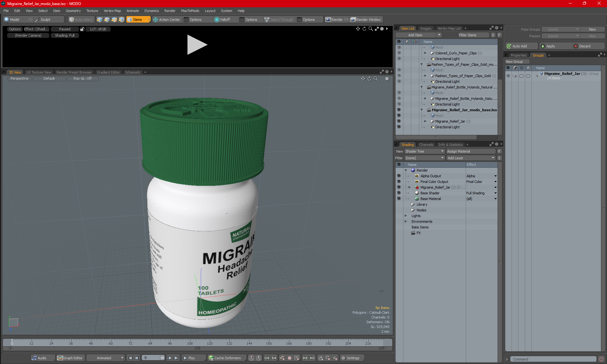Hide the Base Material layer
Image resolution: width=607 pixels, height=364 pixels.
click(399, 199)
